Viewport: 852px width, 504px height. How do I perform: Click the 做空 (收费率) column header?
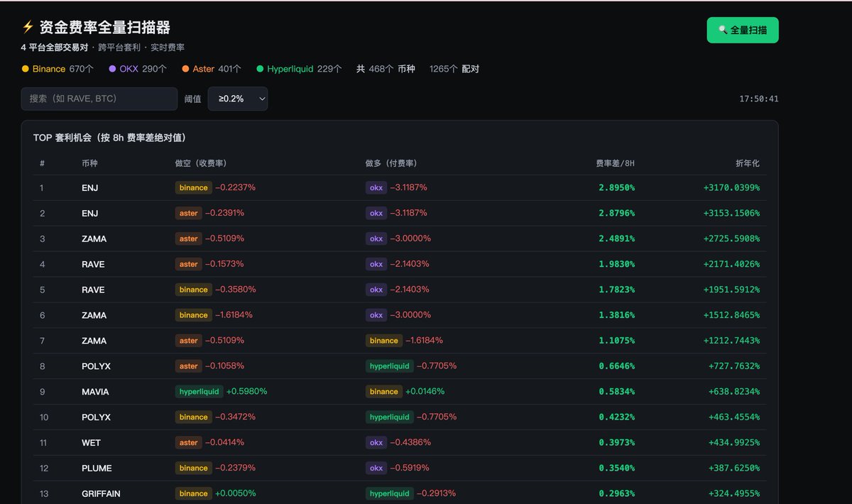coord(201,163)
